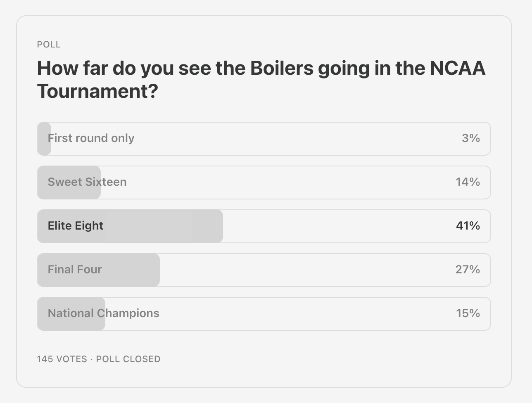Click the 3% result for First round
This screenshot has height=403, width=532.
470,138
